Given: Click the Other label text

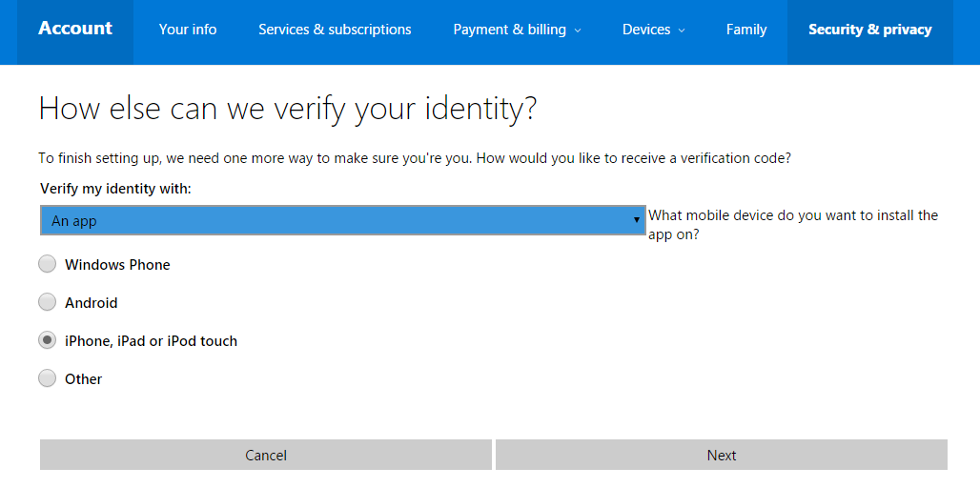Looking at the screenshot, I should coord(84,379).
